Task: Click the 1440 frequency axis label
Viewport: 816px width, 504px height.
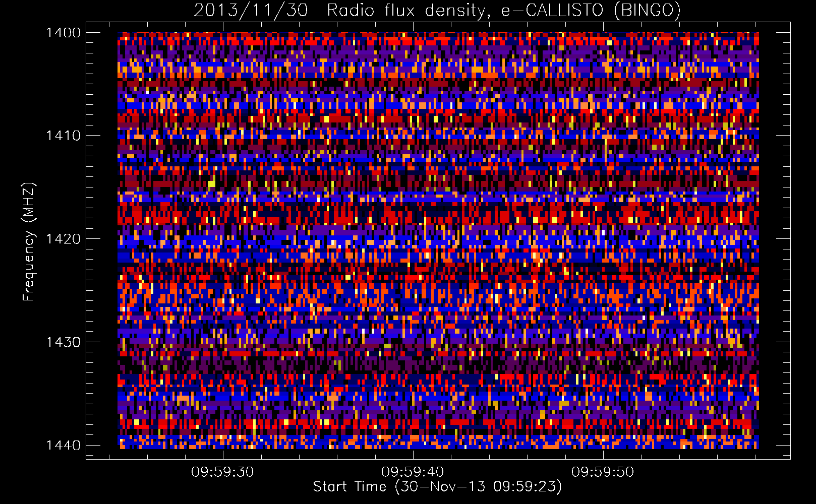Action: 63,445
